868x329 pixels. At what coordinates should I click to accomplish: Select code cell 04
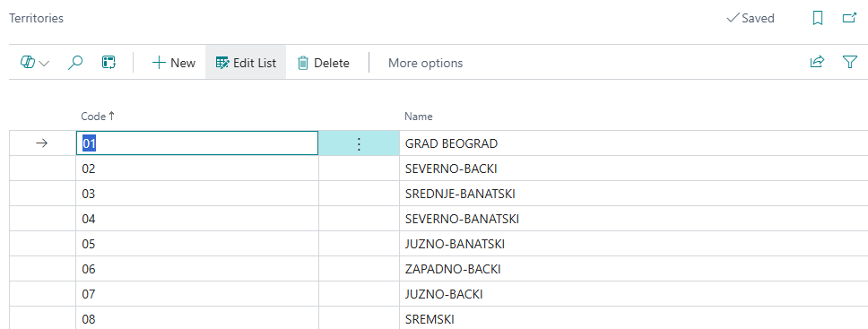[197, 219]
